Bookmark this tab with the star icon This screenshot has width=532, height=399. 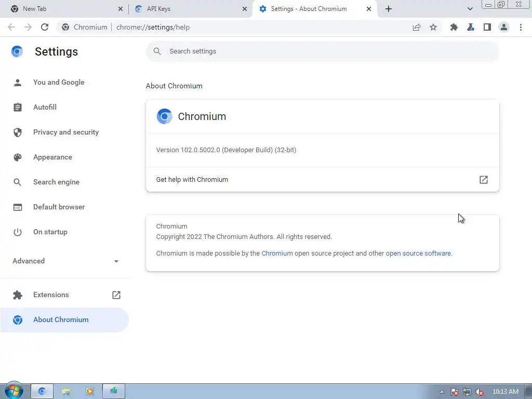pyautogui.click(x=433, y=27)
